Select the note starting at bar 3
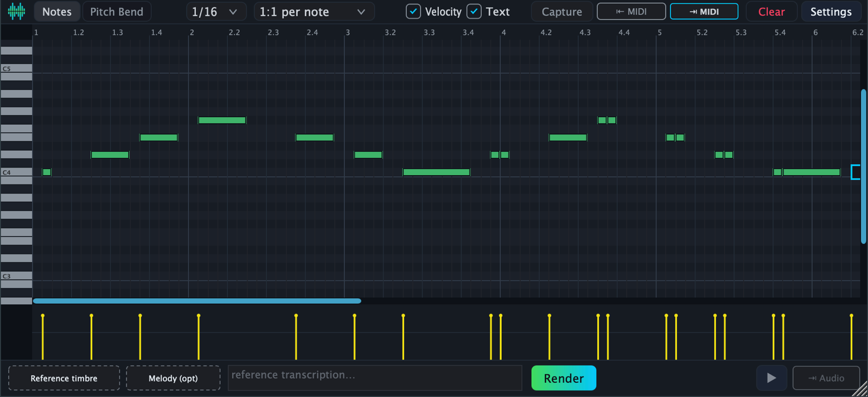868x397 pixels. coord(368,155)
